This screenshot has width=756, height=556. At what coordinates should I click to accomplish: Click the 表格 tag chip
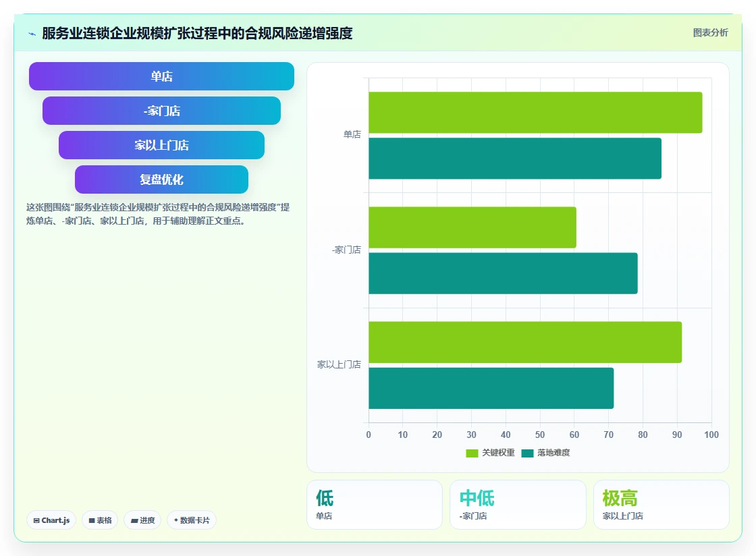click(x=101, y=520)
